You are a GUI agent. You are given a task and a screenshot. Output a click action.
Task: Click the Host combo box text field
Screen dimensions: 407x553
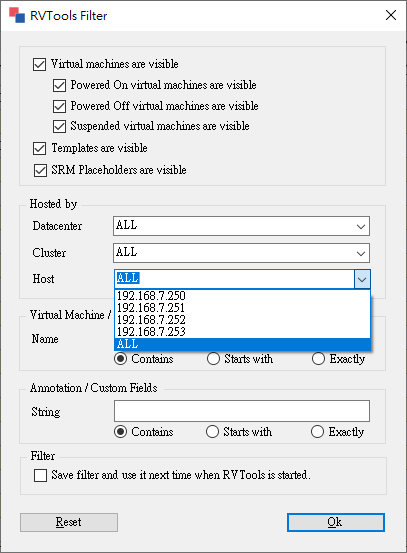coord(235,279)
